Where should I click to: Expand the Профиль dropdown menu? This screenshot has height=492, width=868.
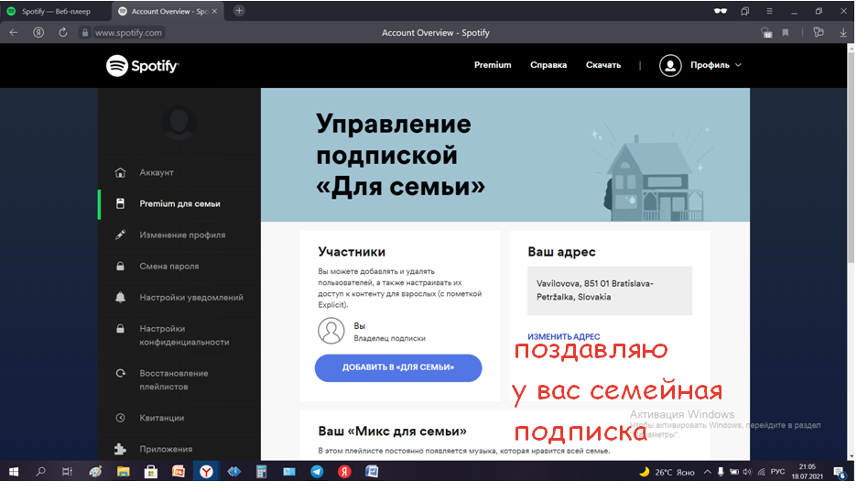coord(700,65)
